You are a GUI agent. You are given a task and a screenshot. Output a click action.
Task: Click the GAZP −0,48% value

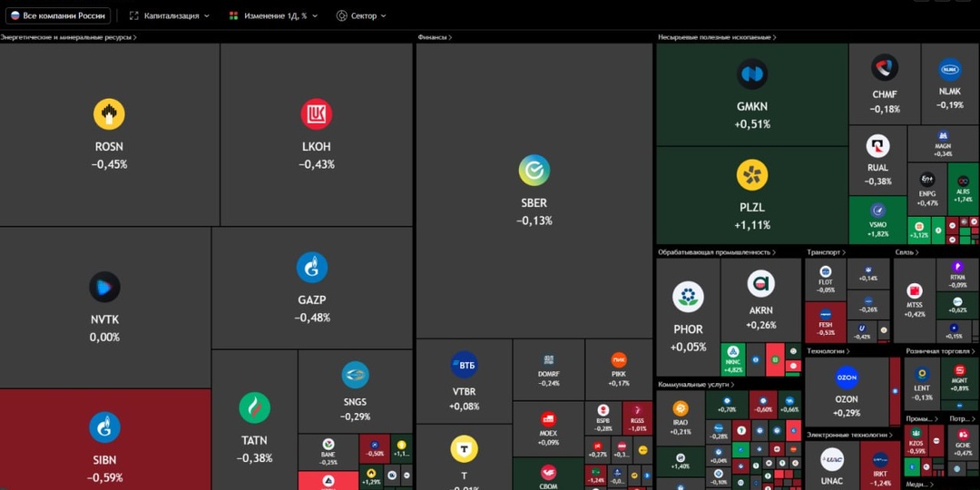312,318
